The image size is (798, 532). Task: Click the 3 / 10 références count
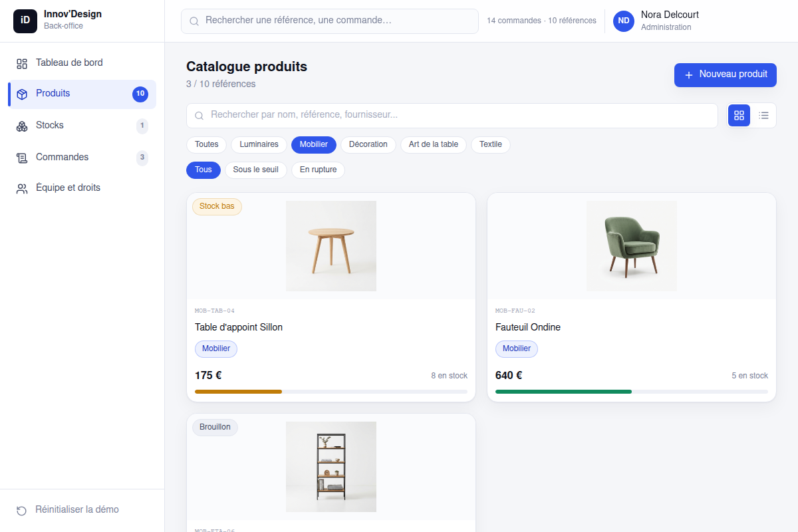pyautogui.click(x=221, y=84)
